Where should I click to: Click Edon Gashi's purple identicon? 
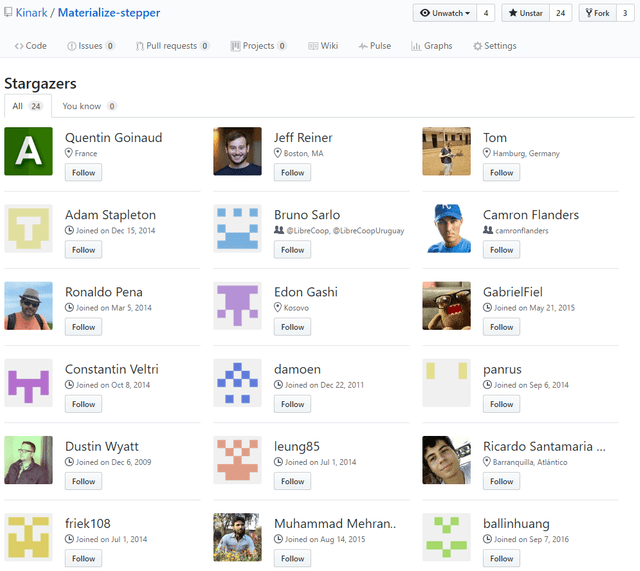(237, 305)
